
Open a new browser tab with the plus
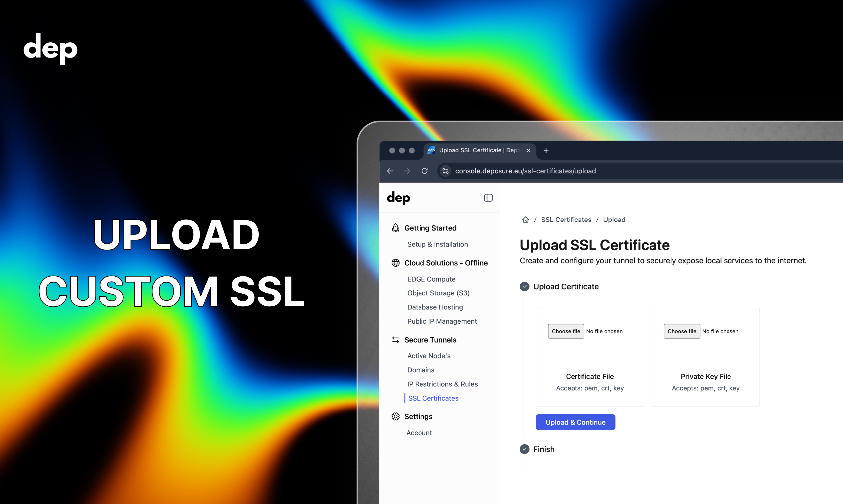click(x=546, y=150)
